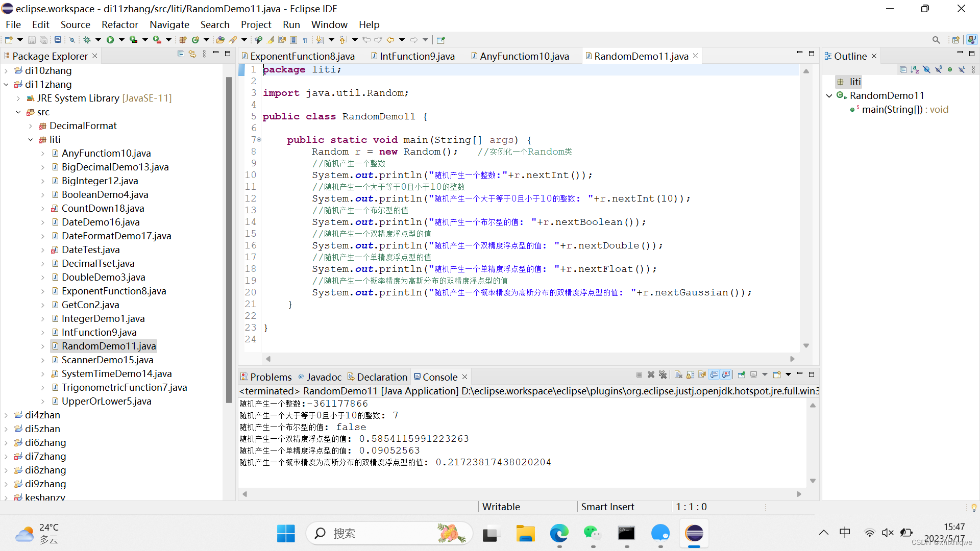Click Clear Console icon

(x=678, y=375)
